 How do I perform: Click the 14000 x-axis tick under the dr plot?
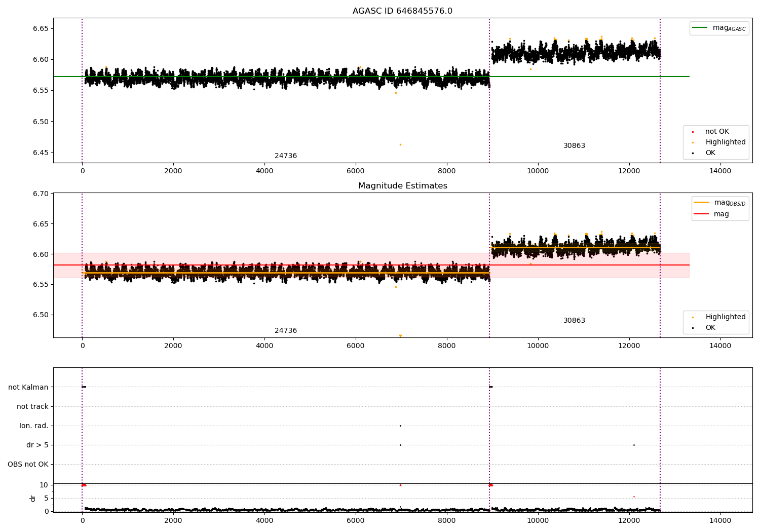720,520
